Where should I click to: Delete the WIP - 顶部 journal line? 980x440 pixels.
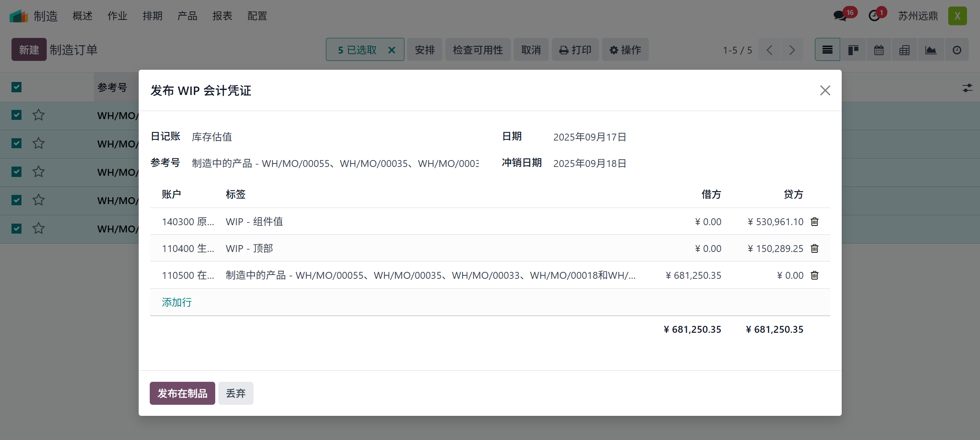point(814,249)
